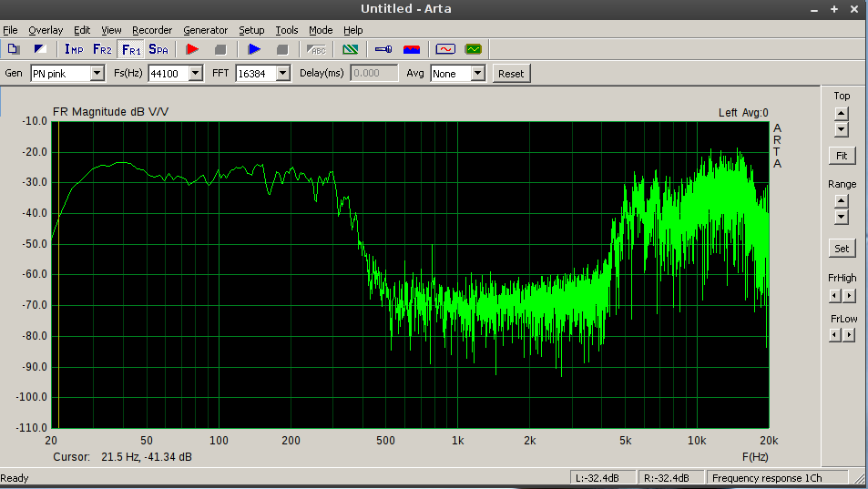Image resolution: width=868 pixels, height=489 pixels.
Task: Click the Range up arrow
Action: click(x=842, y=201)
